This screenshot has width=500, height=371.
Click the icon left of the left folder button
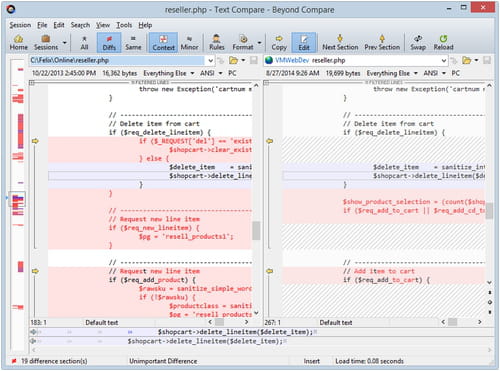pos(220,60)
